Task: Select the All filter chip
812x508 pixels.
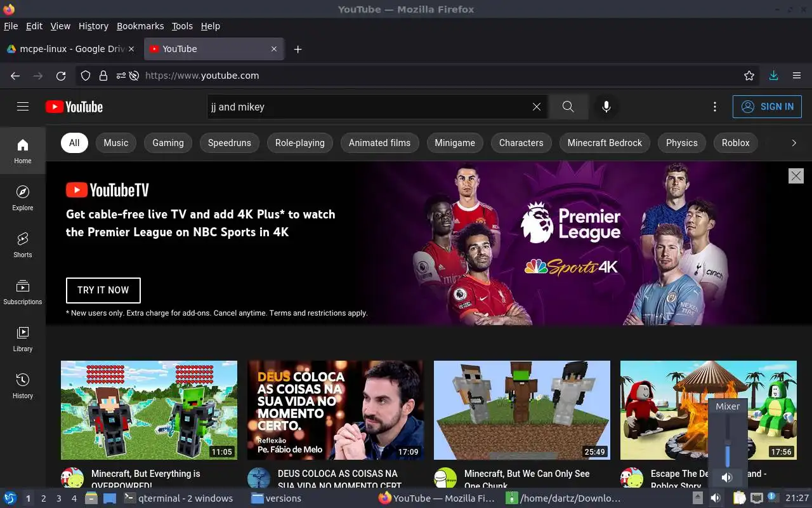Action: click(x=74, y=143)
